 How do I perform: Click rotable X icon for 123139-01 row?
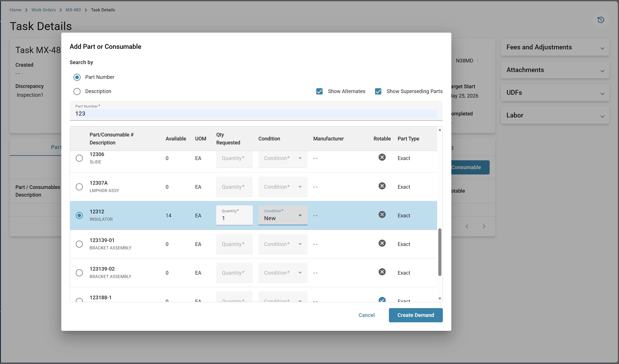382,243
